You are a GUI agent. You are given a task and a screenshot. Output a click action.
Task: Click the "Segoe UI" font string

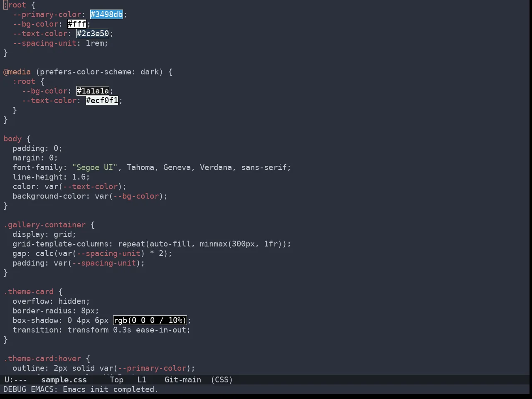pos(95,167)
